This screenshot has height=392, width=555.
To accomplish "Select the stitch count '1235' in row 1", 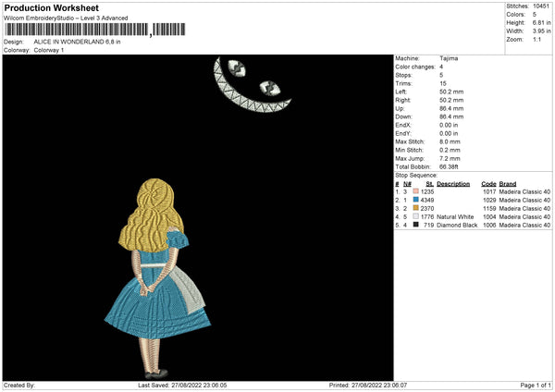I will [x=427, y=191].
